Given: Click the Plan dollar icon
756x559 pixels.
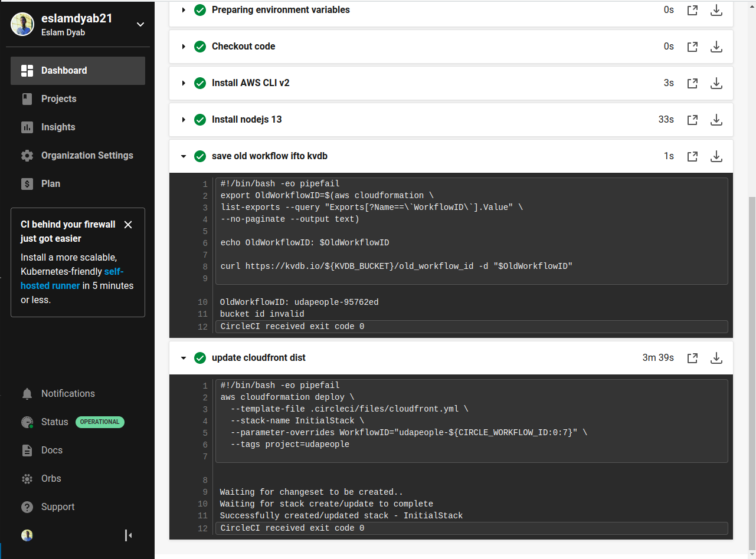Looking at the screenshot, I should 27,184.
